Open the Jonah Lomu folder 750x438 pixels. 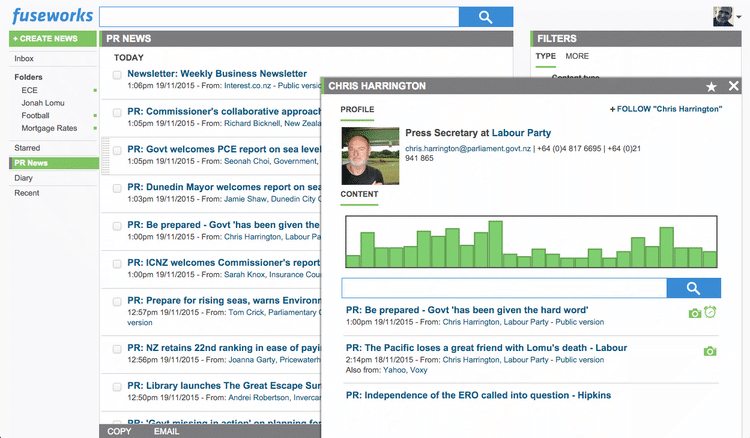pyautogui.click(x=43, y=103)
